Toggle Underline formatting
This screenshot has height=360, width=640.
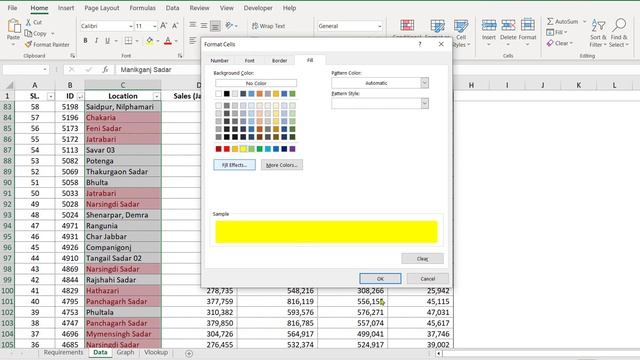(x=107, y=40)
